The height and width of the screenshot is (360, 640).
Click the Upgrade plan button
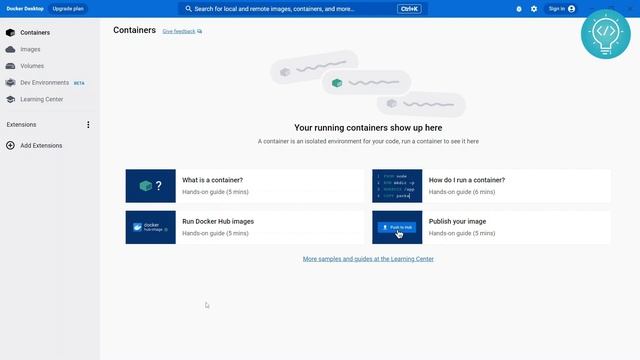[x=68, y=9]
